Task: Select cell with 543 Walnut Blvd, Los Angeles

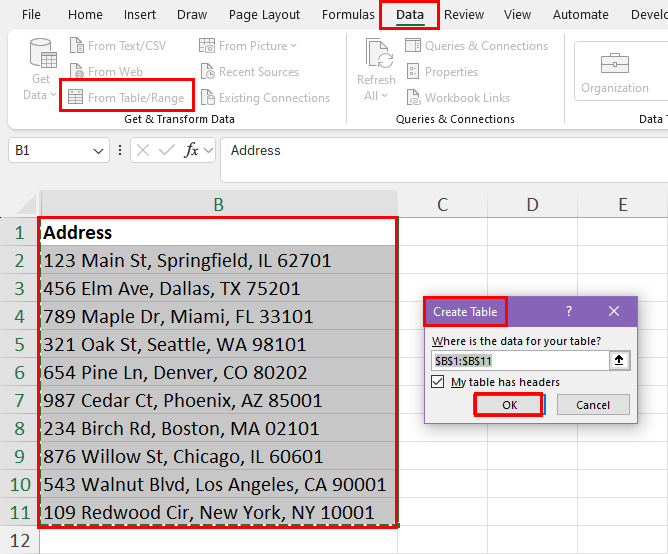Action: point(219,484)
